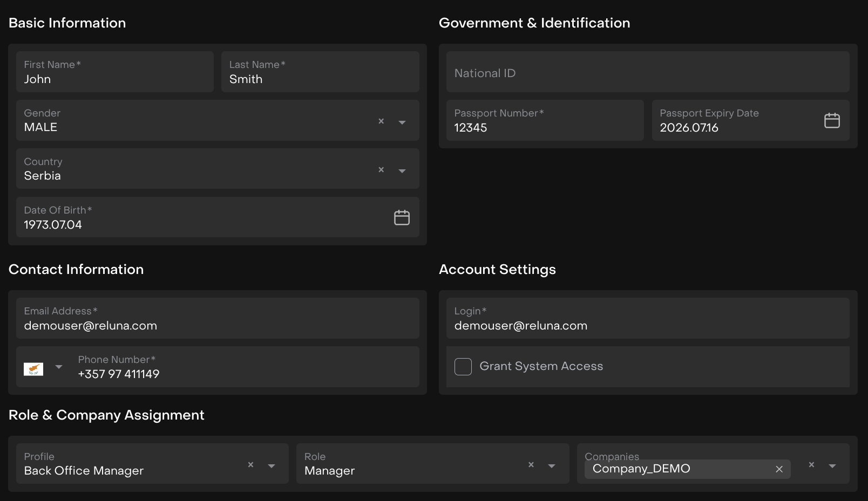This screenshot has width=868, height=501.
Task: Click the Cyprus flag icon
Action: click(x=33, y=369)
